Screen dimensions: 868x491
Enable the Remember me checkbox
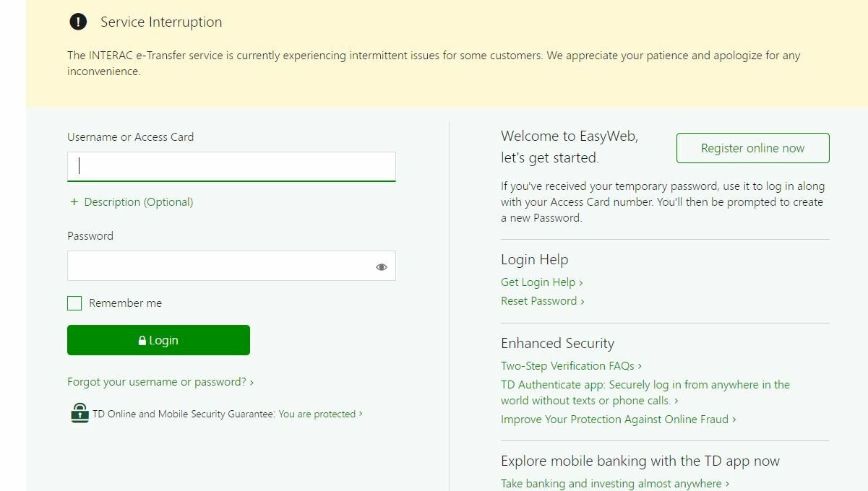coord(74,303)
